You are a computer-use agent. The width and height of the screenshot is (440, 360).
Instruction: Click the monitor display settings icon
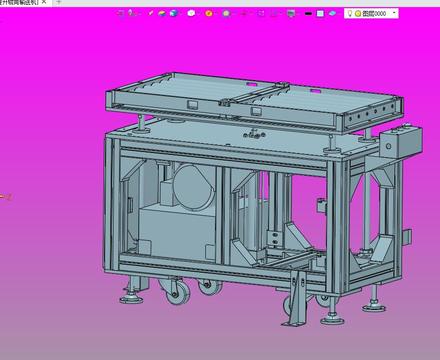tap(291, 14)
